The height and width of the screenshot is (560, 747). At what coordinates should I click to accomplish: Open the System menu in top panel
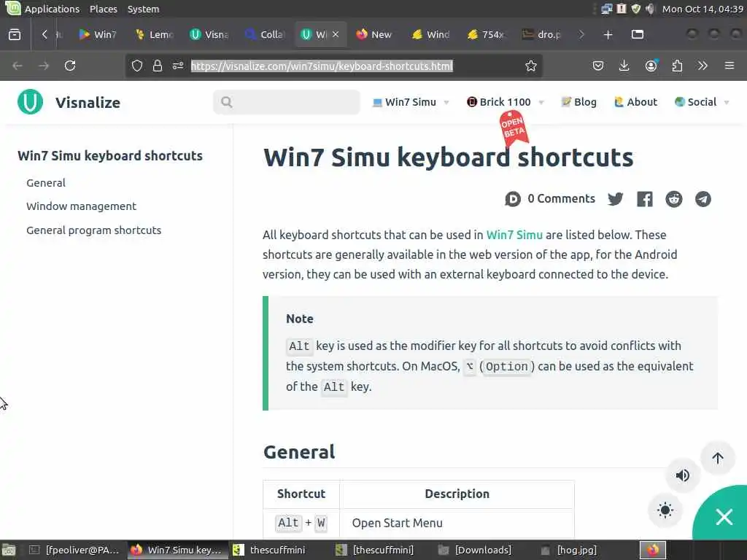point(144,9)
